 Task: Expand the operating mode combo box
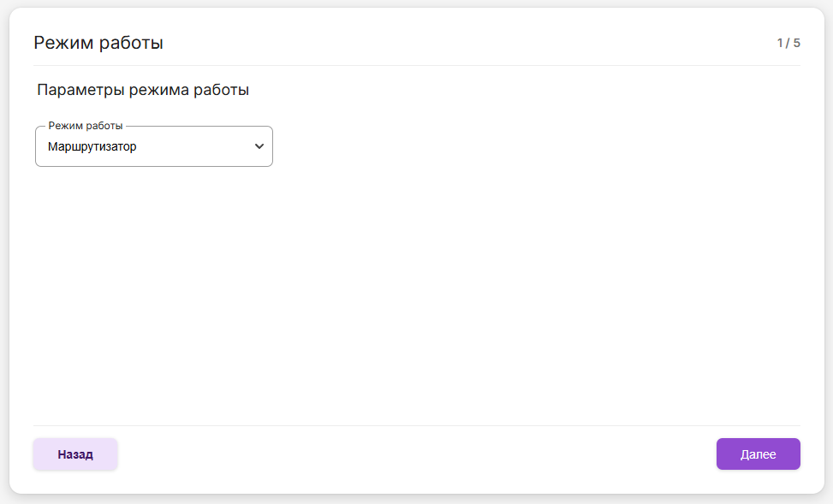point(154,146)
